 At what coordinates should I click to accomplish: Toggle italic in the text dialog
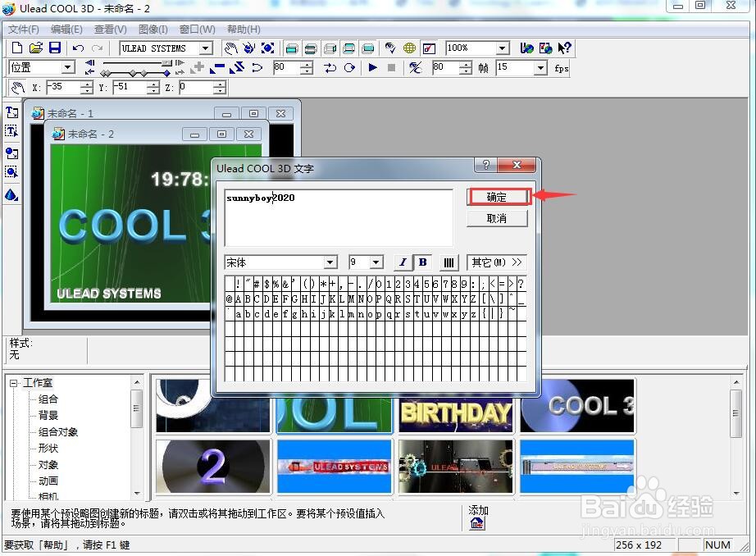(x=403, y=262)
